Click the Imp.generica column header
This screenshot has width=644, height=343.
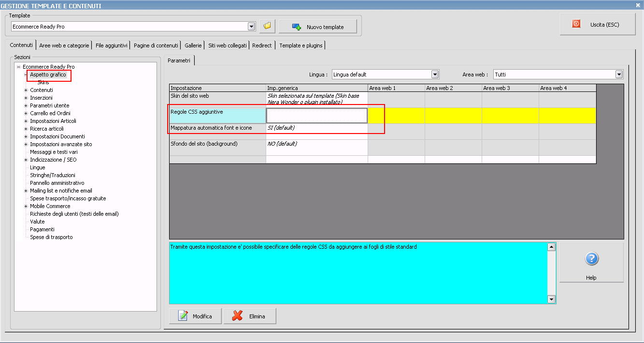click(316, 88)
